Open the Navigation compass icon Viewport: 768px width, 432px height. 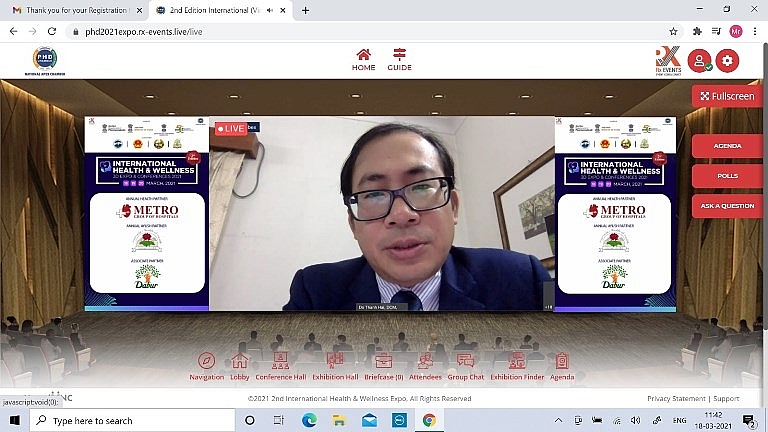pos(206,362)
